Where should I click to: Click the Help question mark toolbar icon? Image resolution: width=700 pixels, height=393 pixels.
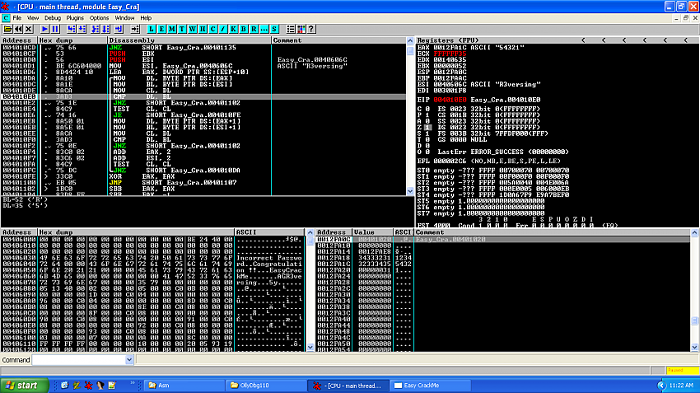pos(311,29)
